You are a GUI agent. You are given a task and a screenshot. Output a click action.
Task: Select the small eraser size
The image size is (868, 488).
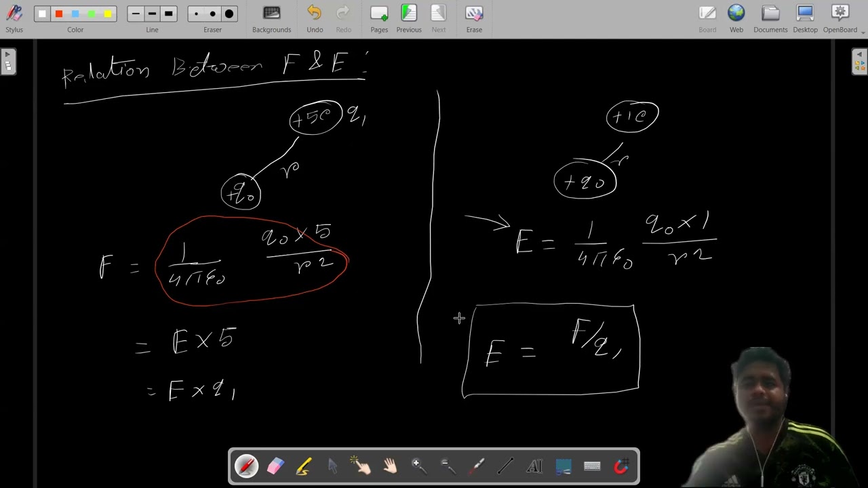click(x=196, y=14)
